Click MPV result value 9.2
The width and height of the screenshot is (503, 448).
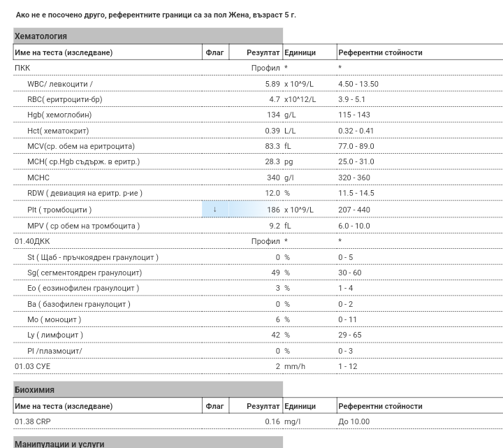[275, 226]
